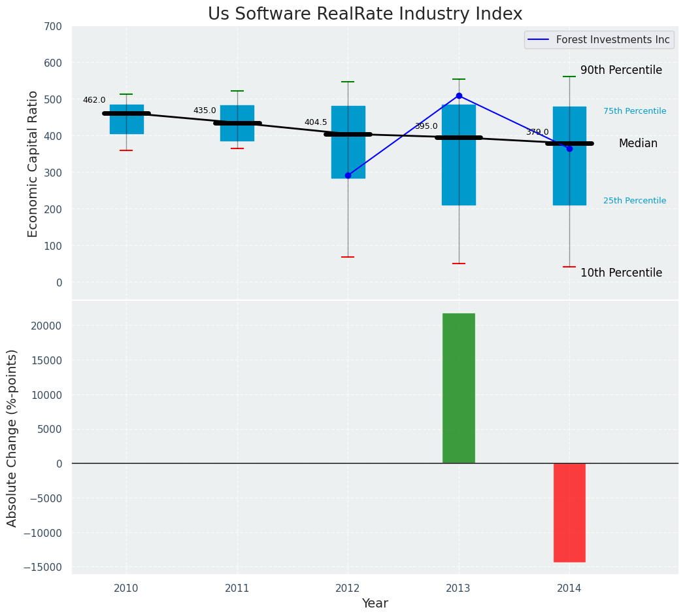Click the 'Median' annotation text

point(638,143)
